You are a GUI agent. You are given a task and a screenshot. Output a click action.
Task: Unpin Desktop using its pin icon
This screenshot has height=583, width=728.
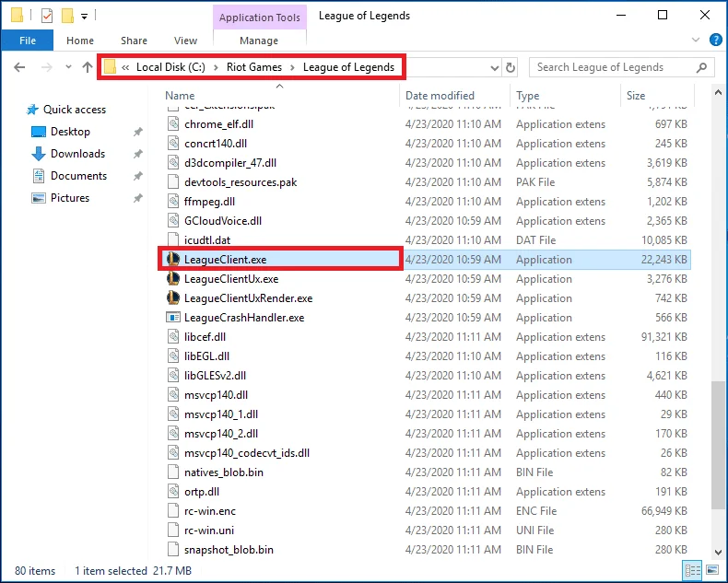click(138, 132)
